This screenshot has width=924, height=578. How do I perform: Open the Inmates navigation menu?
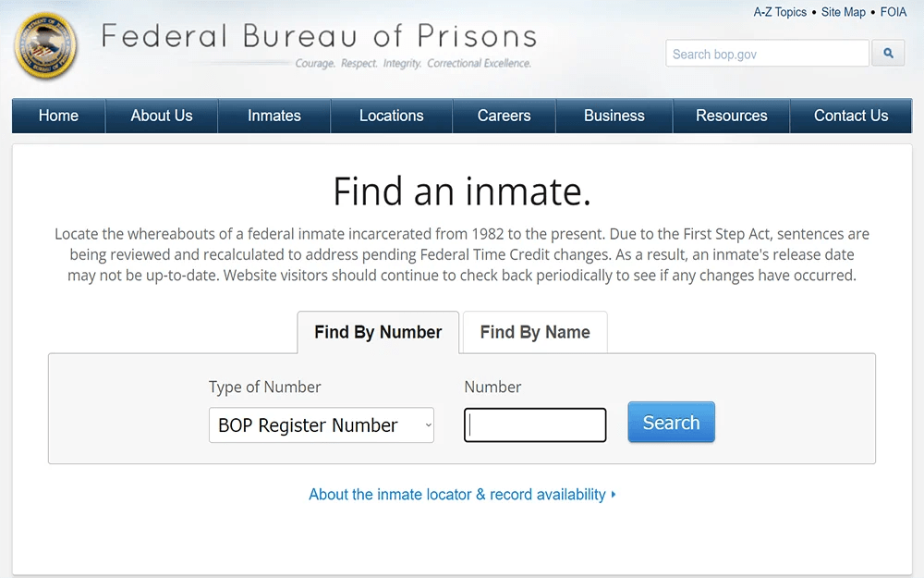(274, 116)
